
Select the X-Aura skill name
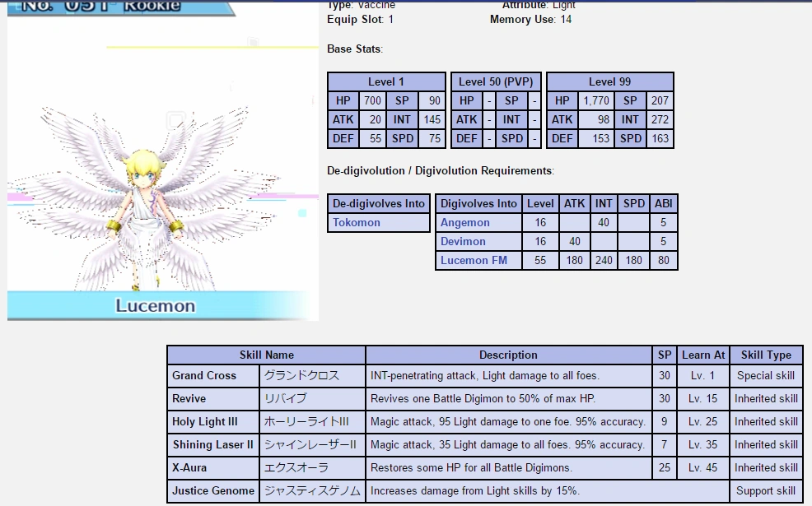coord(189,467)
